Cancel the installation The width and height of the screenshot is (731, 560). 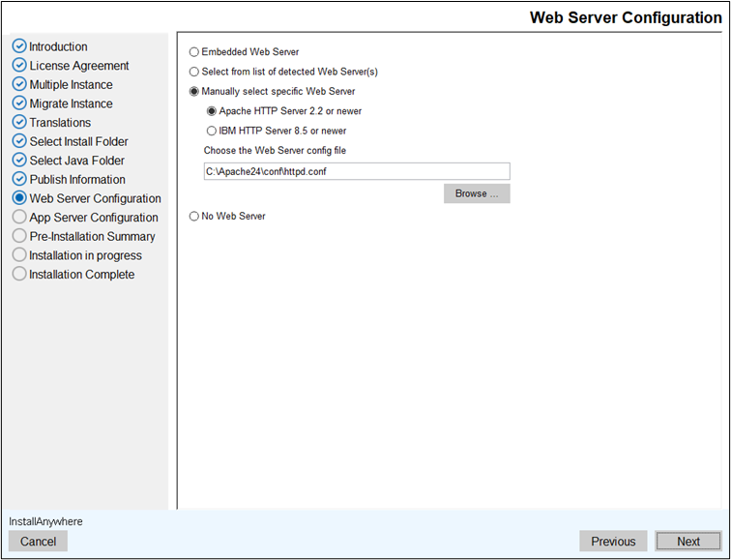coord(39,542)
